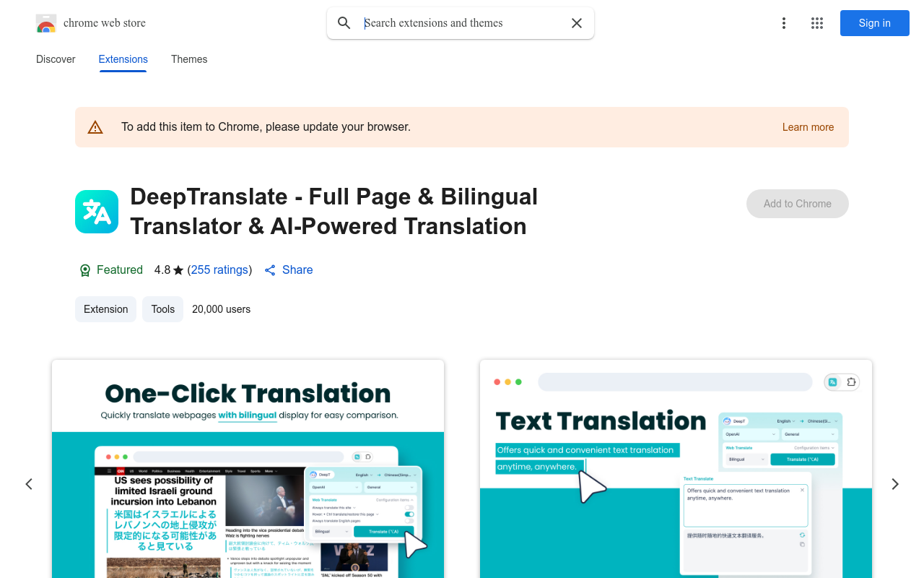
Task: Click the Tools category chip
Action: [x=163, y=309]
